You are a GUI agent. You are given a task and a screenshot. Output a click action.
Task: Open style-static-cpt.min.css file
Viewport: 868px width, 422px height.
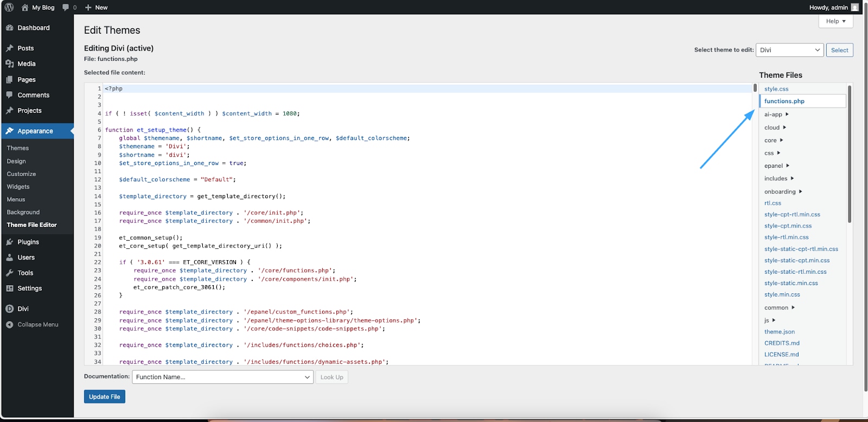(x=797, y=261)
